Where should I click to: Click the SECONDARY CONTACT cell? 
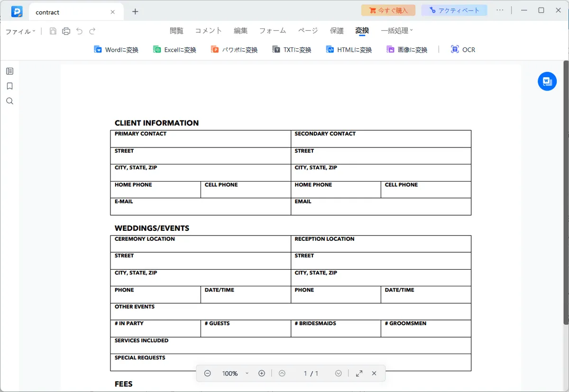pyautogui.click(x=381, y=139)
